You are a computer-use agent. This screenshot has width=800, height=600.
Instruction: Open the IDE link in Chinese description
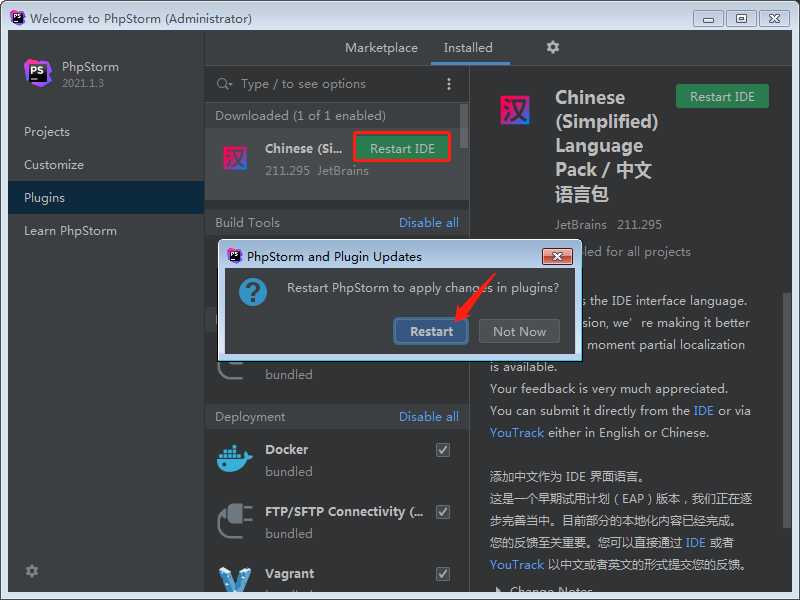[695, 543]
